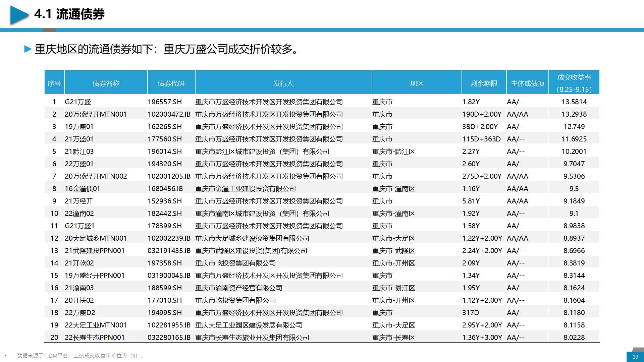Select bond name 21开乾02

click(79, 263)
